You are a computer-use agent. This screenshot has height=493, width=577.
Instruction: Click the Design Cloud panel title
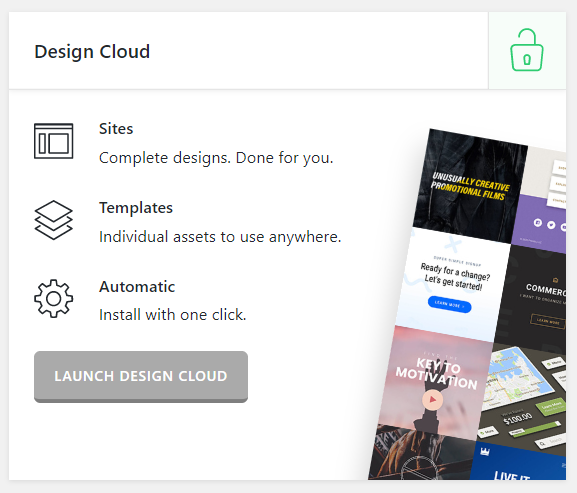click(x=92, y=51)
